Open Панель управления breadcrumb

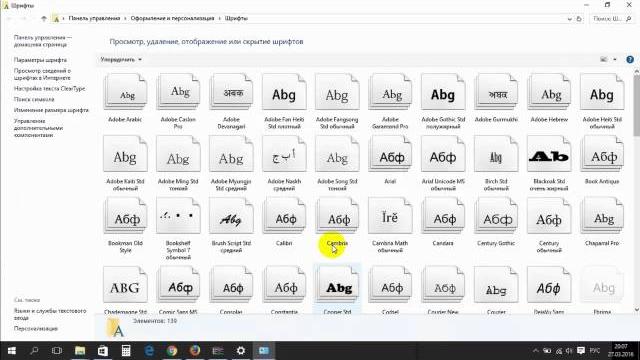94,18
